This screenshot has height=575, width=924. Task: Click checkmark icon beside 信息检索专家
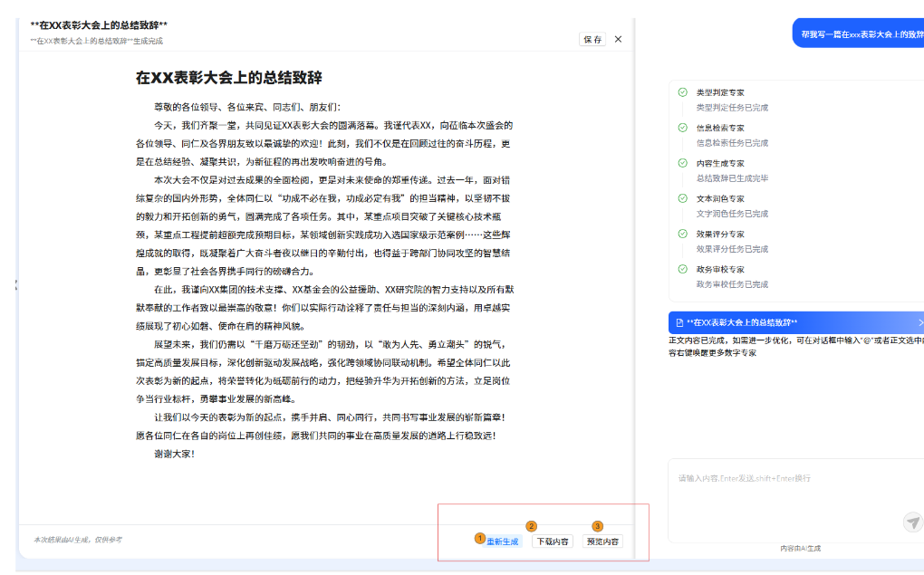point(682,128)
